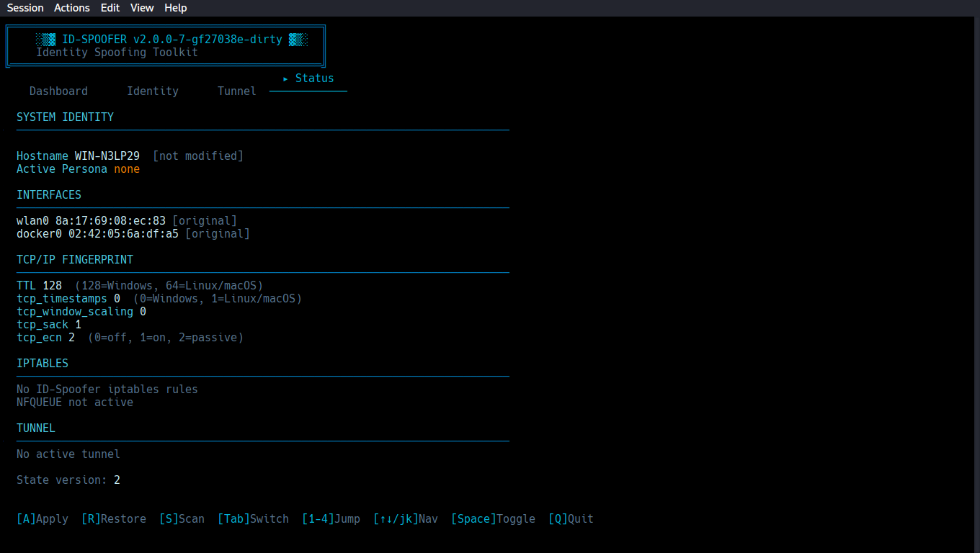Click the [not modified] hostname label
980x553 pixels.
coord(198,156)
